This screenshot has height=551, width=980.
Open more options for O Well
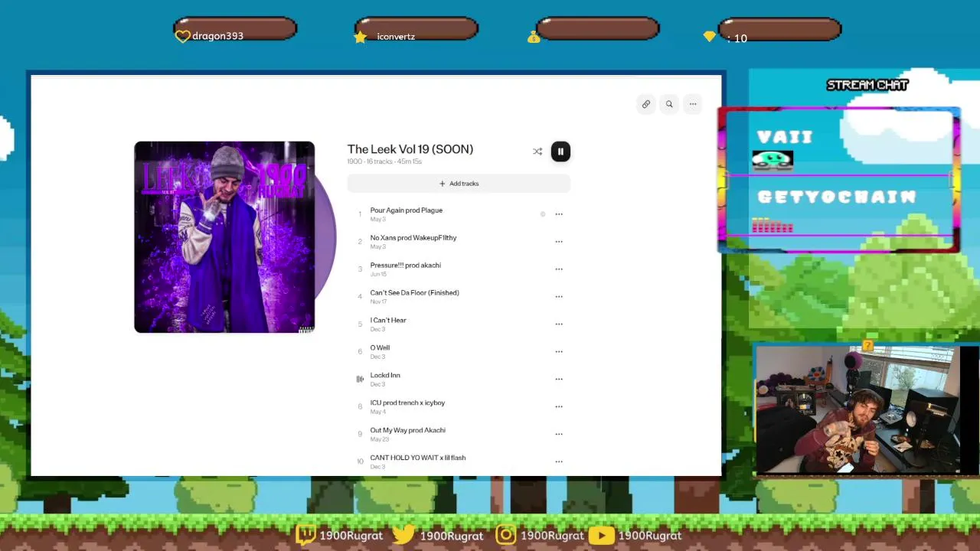(559, 352)
